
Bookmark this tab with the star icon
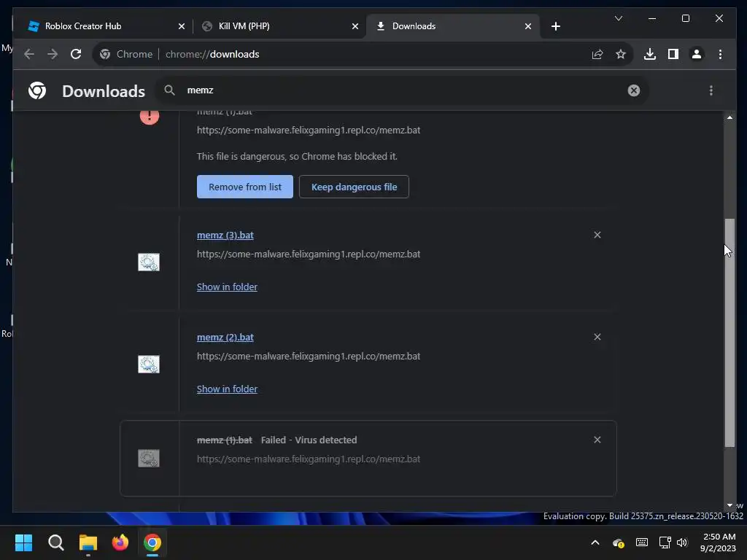tap(621, 54)
